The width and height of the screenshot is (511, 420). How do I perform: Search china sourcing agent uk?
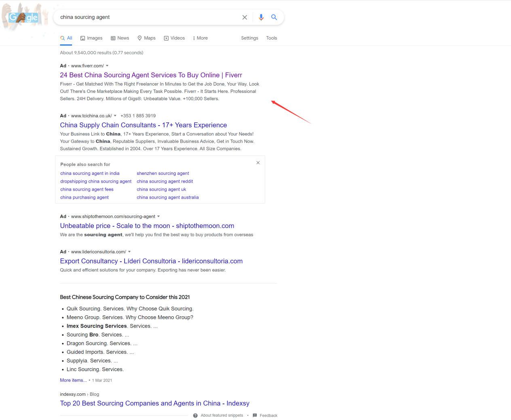(161, 189)
